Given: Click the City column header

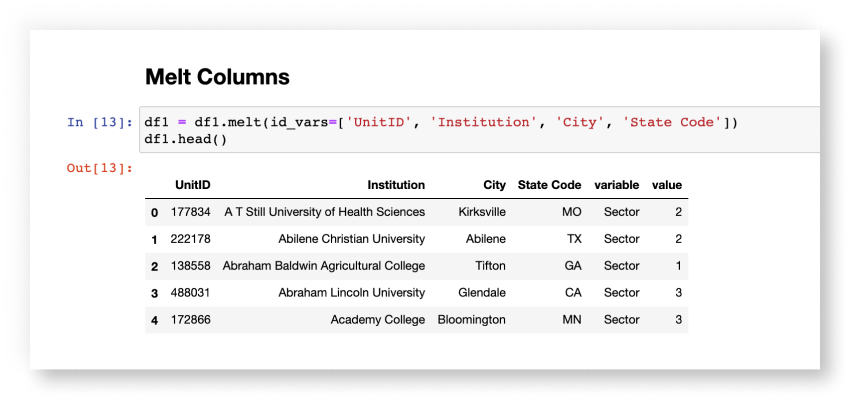Looking at the screenshot, I should click(x=493, y=185).
